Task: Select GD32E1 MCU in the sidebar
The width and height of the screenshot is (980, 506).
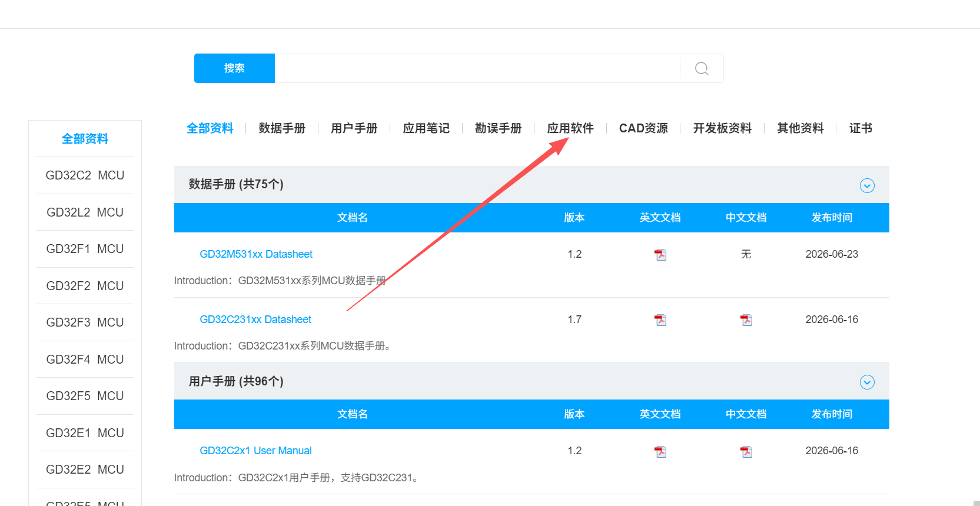Action: [x=85, y=433]
